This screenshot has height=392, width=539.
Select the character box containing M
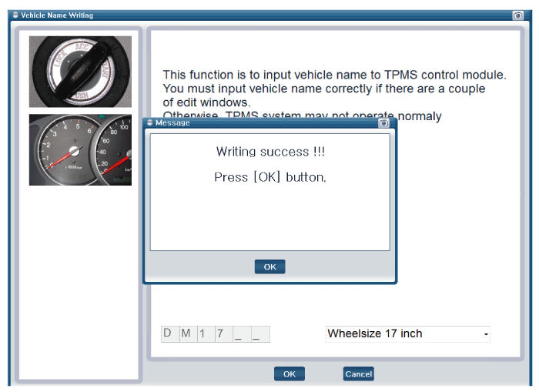(x=187, y=333)
